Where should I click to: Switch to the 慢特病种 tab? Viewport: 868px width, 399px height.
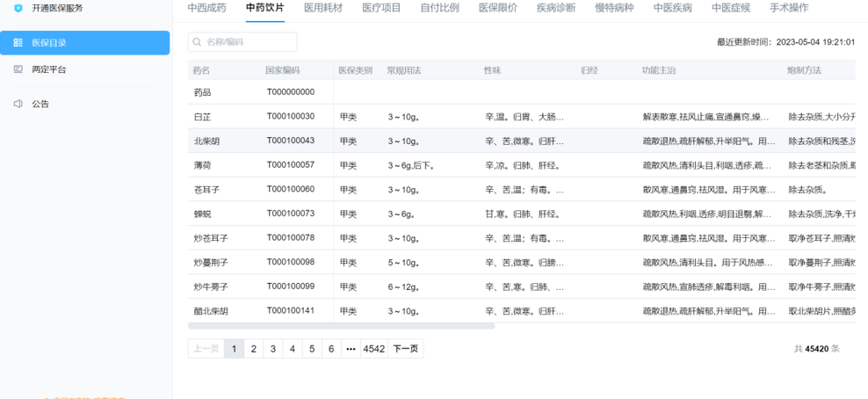[x=614, y=8]
